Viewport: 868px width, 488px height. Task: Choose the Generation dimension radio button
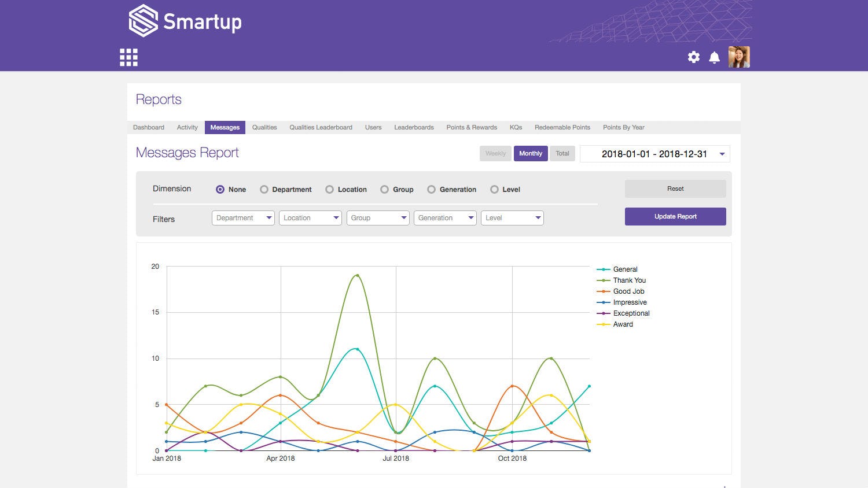[431, 190]
